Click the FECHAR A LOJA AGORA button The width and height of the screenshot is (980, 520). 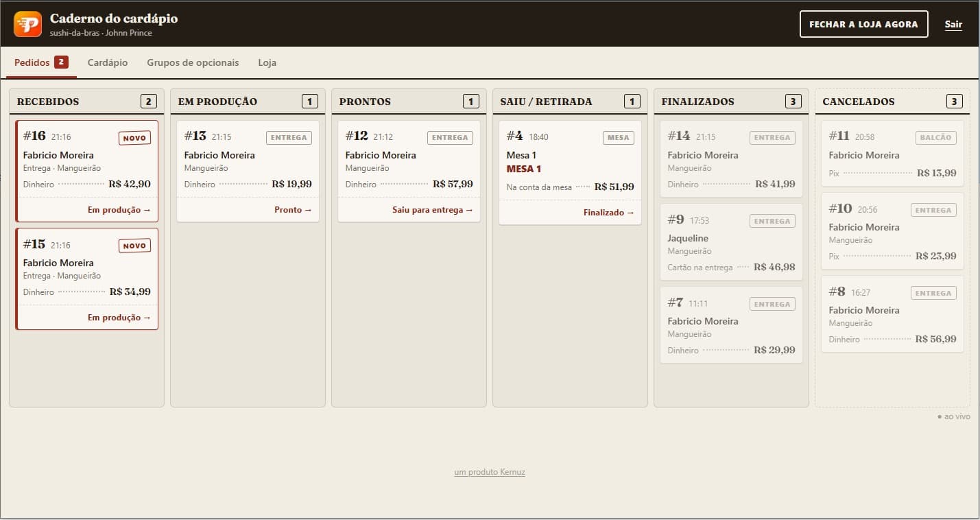point(863,24)
